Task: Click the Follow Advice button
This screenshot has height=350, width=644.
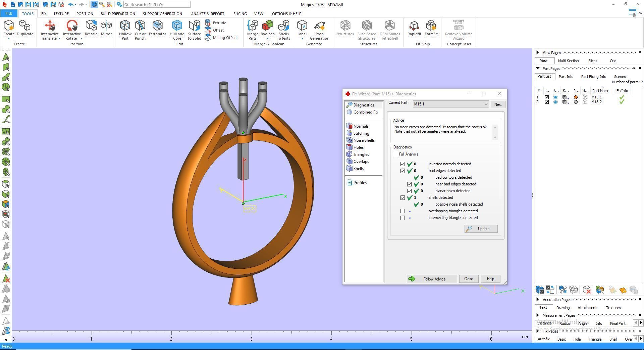Action: pos(432,279)
